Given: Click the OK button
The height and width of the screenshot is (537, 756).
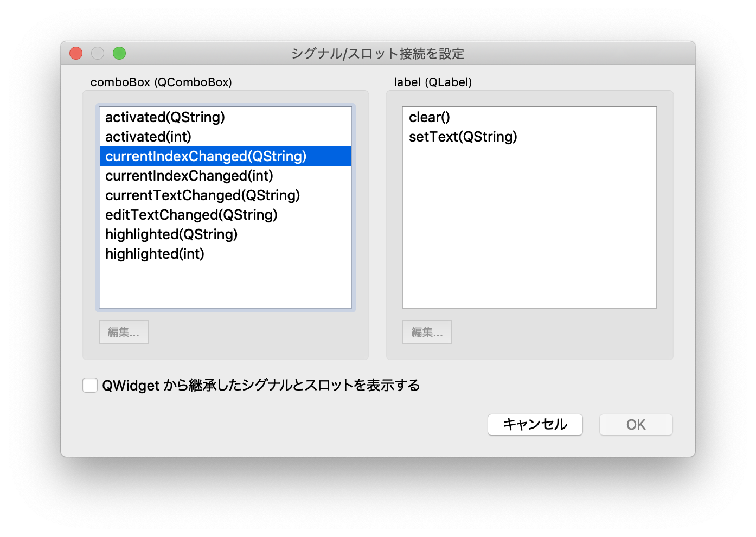Looking at the screenshot, I should [636, 425].
